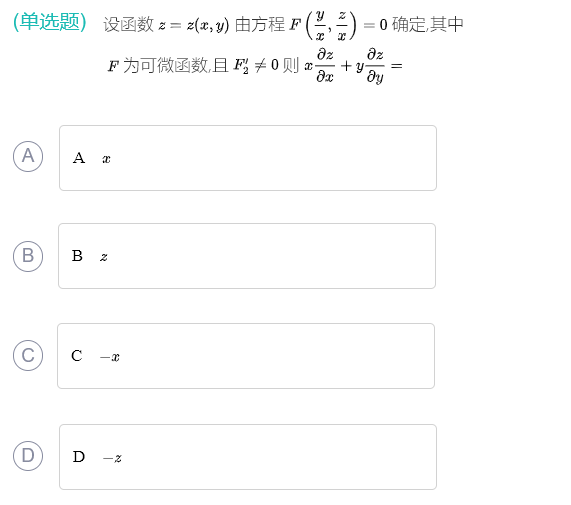Click the serif letter A inside first box
Screen dimensions: 571x505
coord(79,158)
